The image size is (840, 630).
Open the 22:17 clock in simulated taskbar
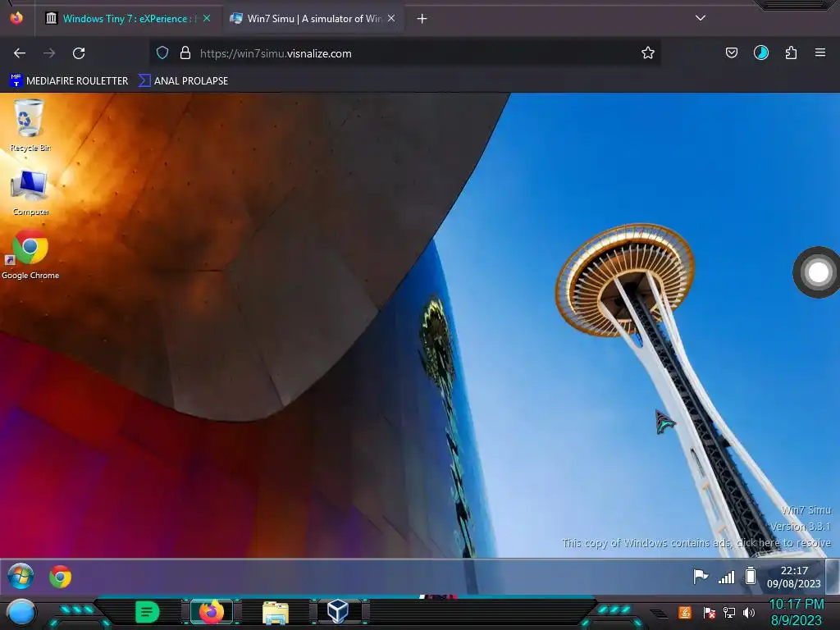click(794, 577)
